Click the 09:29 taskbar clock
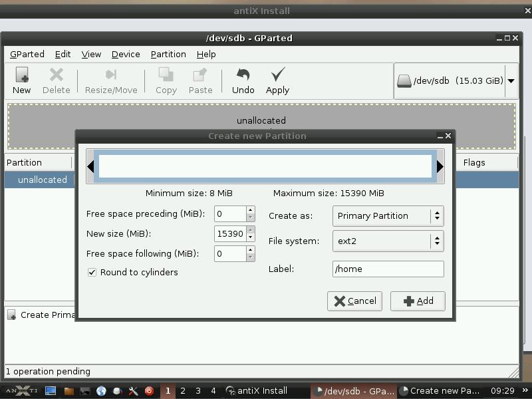Viewport: 532px width, 399px height. (x=503, y=391)
